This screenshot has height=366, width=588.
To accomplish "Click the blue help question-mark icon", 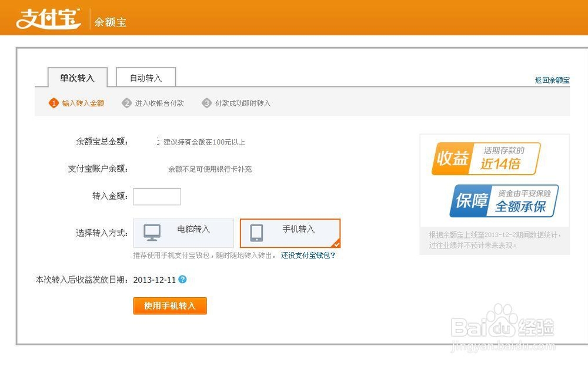I will (182, 280).
